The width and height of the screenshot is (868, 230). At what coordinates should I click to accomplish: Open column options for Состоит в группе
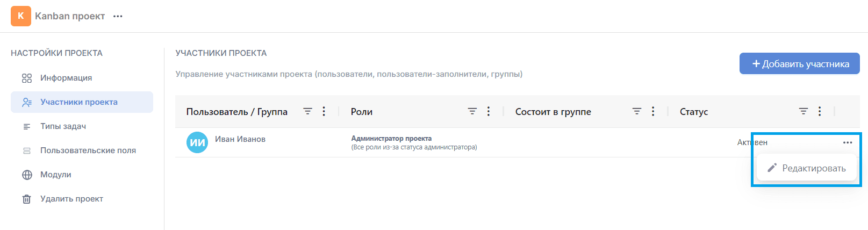(652, 111)
